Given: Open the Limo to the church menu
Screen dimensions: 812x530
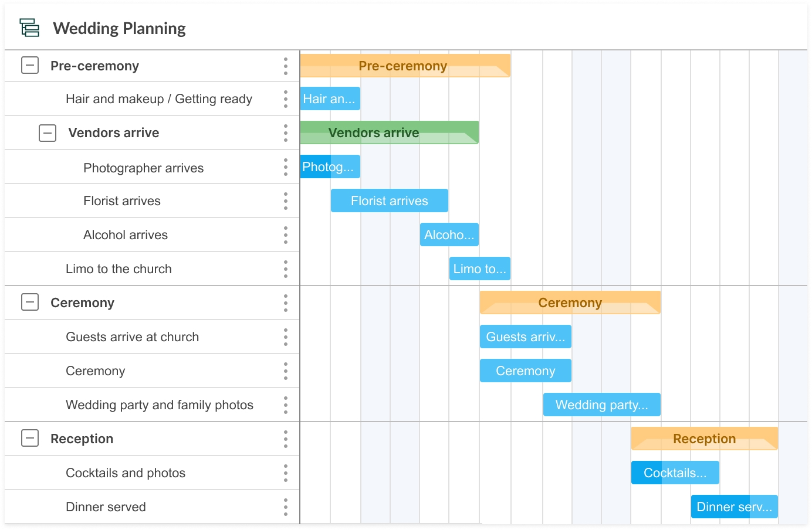Looking at the screenshot, I should click(286, 269).
